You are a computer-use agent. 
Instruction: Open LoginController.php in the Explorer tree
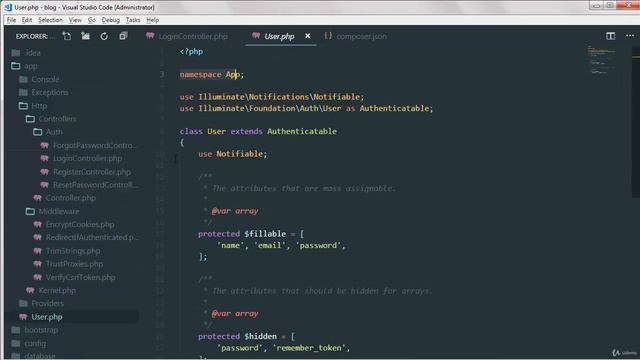(x=81, y=158)
